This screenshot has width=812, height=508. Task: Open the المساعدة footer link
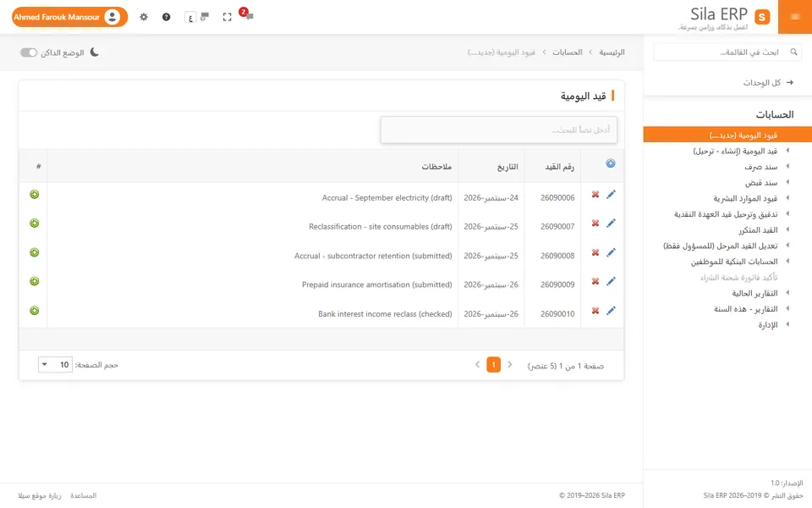(84, 495)
